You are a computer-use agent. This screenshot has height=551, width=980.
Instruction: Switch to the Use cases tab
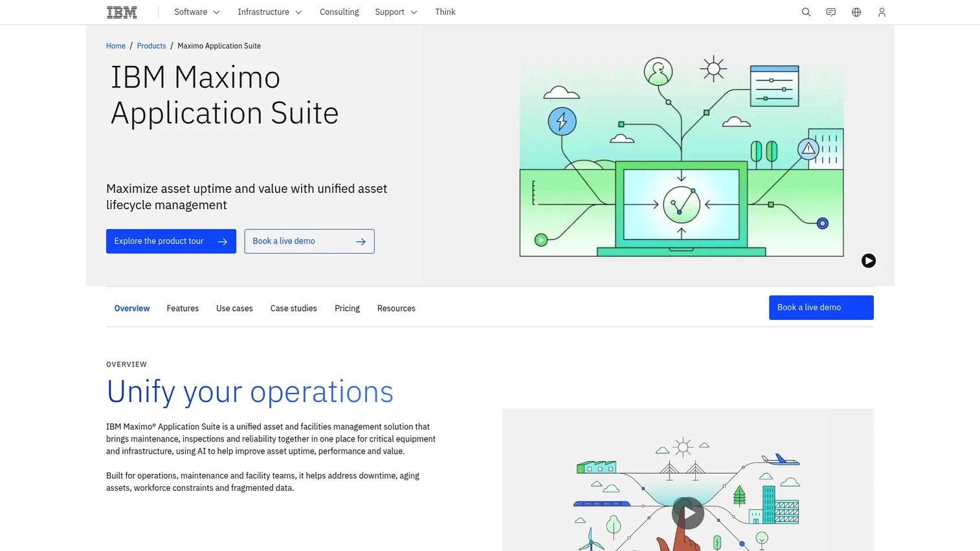234,308
